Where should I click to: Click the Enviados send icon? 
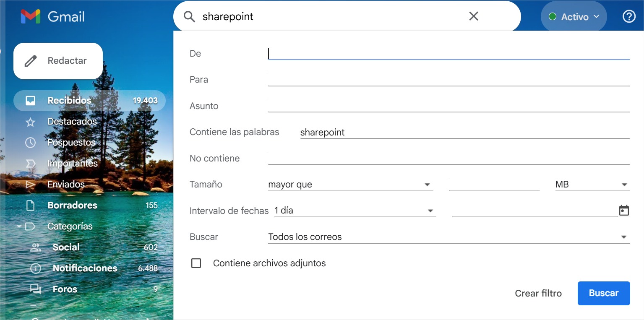tap(30, 185)
